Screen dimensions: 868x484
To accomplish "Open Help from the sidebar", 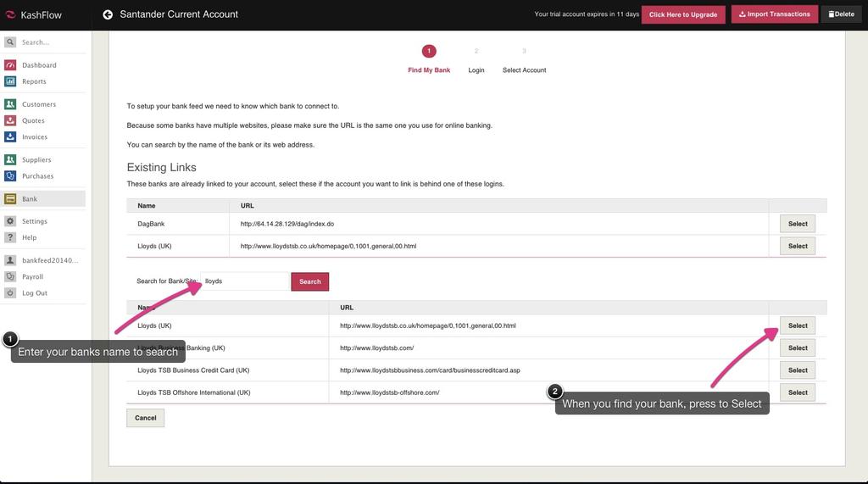I will [29, 237].
